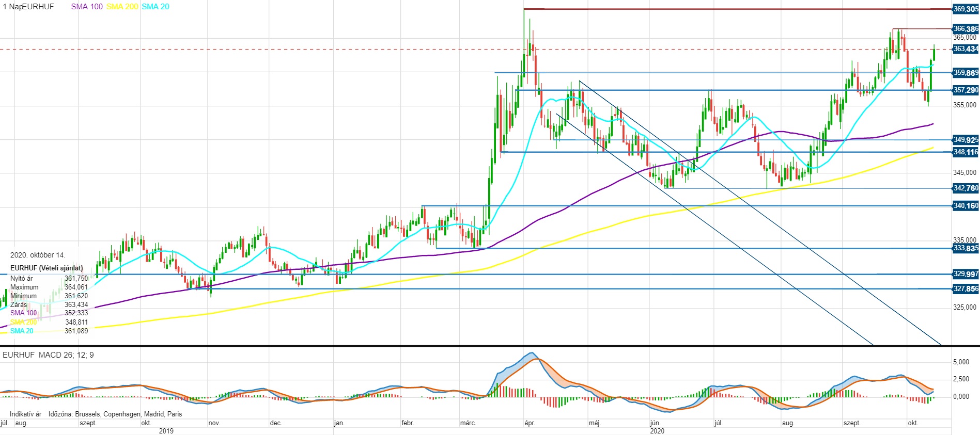Click the 335,000 axis gridline value
Viewport: 980px width, 435px height.
(965, 240)
